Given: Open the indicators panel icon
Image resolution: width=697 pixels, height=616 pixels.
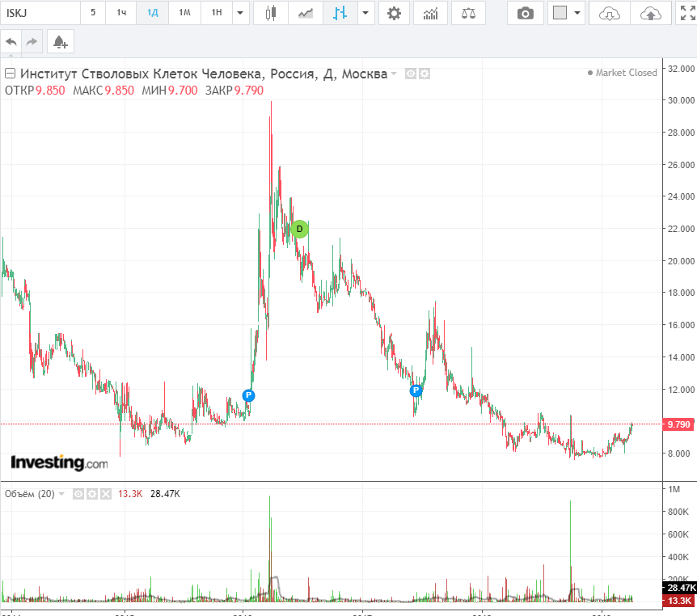Looking at the screenshot, I should [x=431, y=13].
